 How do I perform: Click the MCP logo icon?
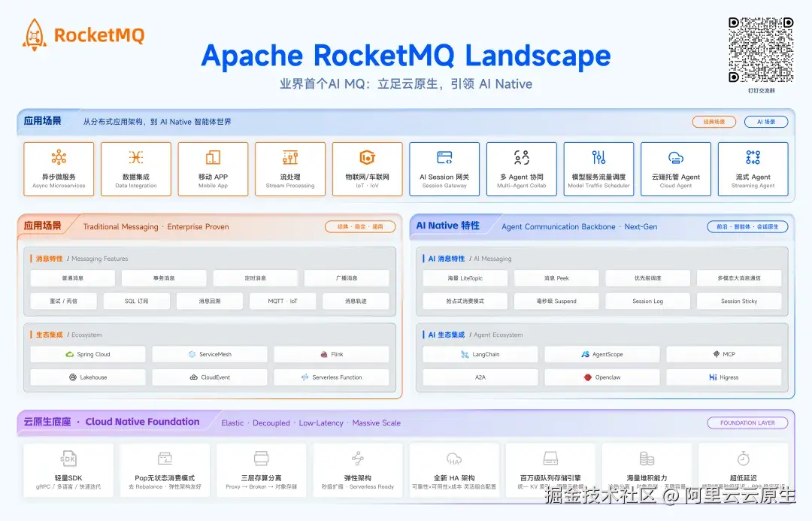point(717,354)
